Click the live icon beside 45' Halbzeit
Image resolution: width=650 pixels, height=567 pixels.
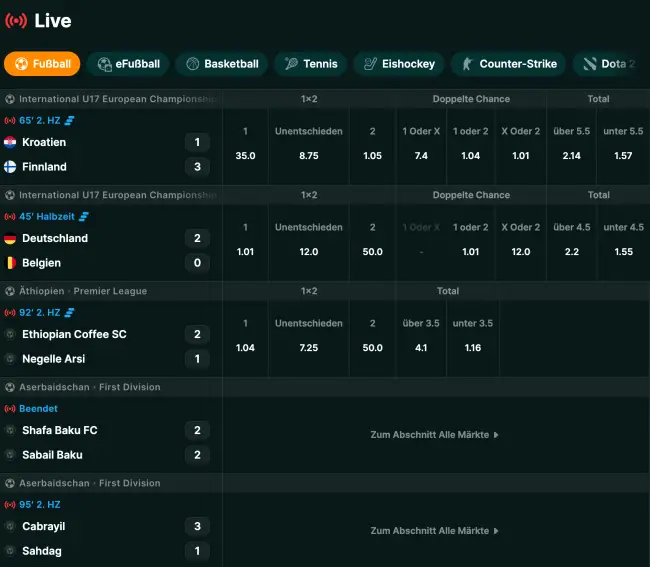pos(10,217)
